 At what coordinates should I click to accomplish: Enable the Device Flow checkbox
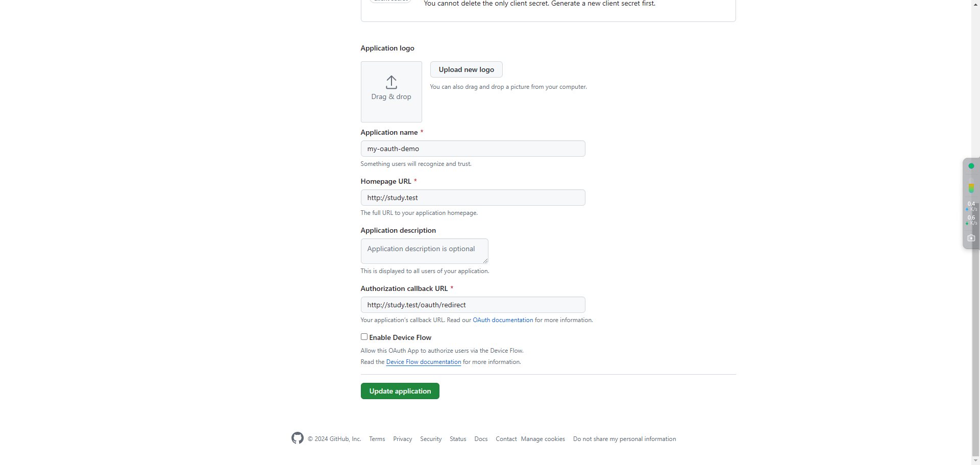(364, 336)
